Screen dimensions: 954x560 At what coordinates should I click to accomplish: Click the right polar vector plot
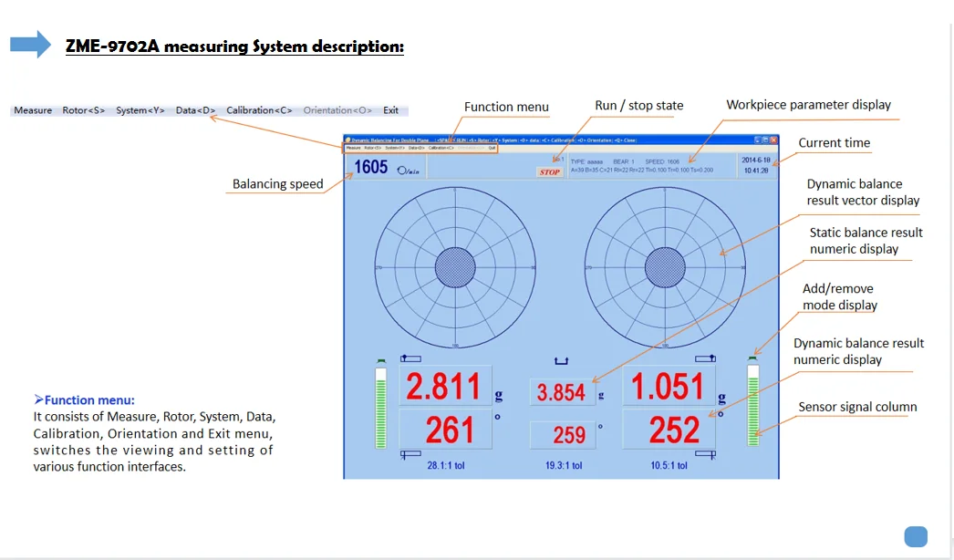pos(665,267)
